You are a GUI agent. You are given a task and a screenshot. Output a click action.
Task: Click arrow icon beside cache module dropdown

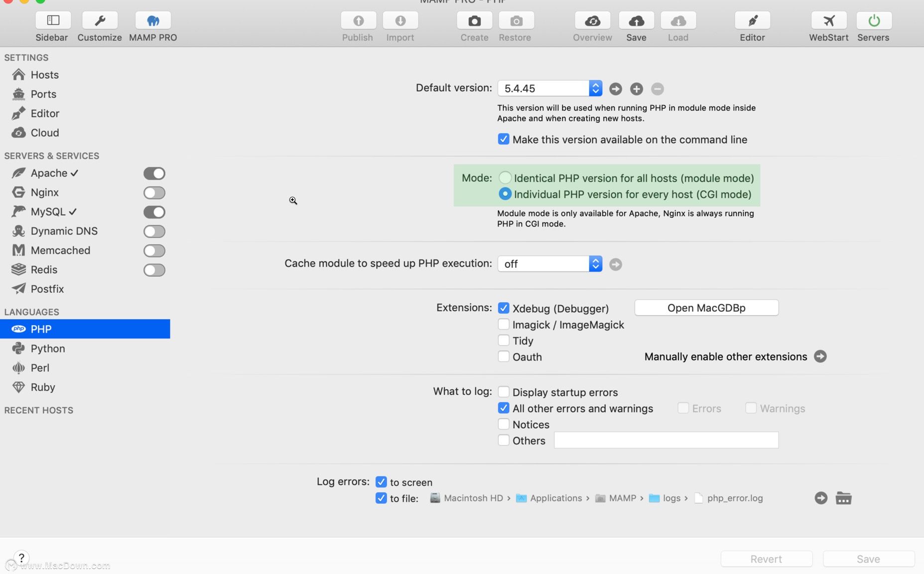[616, 264]
